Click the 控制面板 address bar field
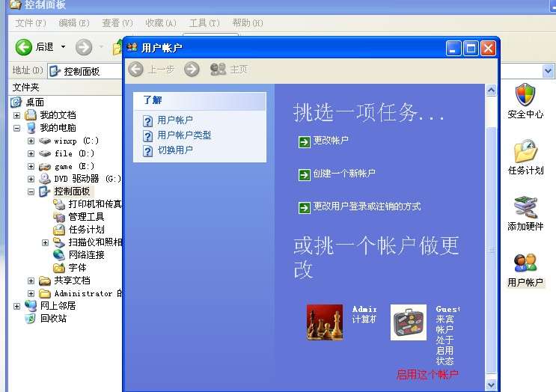The width and height of the screenshot is (556, 392). pyautogui.click(x=85, y=71)
